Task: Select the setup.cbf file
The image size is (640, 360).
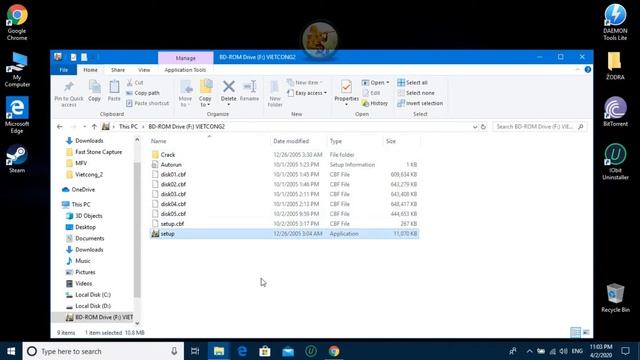Action: (x=172, y=224)
